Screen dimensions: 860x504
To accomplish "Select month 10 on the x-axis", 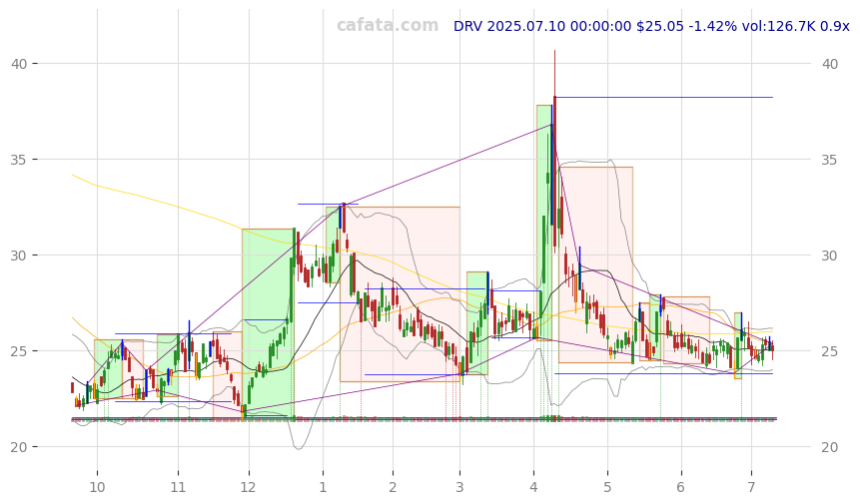I will [x=97, y=487].
